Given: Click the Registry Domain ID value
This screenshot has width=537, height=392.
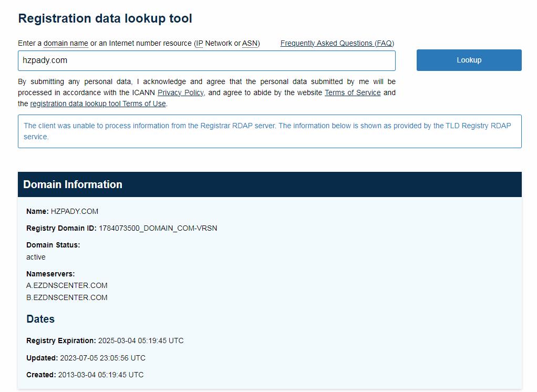Looking at the screenshot, I should tap(158, 228).
